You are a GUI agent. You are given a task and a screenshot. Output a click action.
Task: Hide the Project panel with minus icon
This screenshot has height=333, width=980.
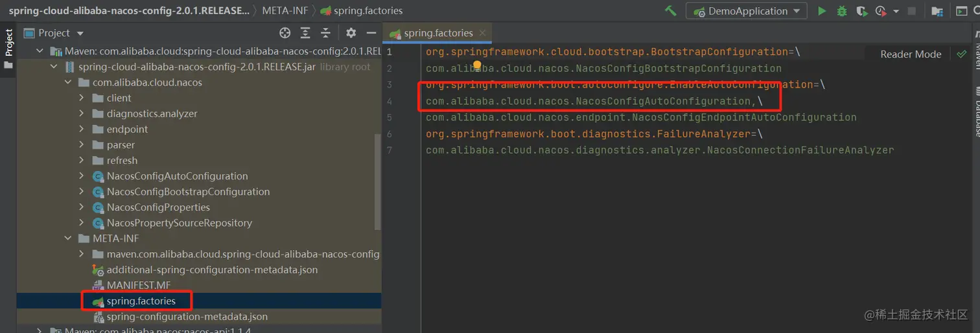coord(371,33)
